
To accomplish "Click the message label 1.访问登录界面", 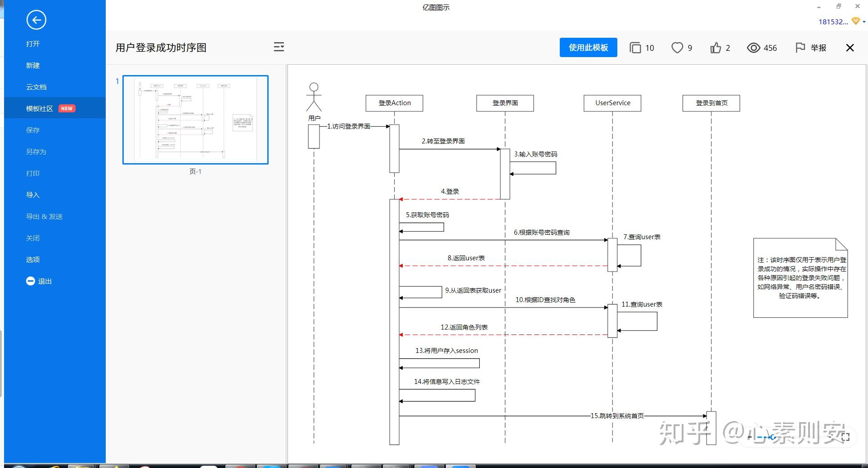I will (349, 126).
